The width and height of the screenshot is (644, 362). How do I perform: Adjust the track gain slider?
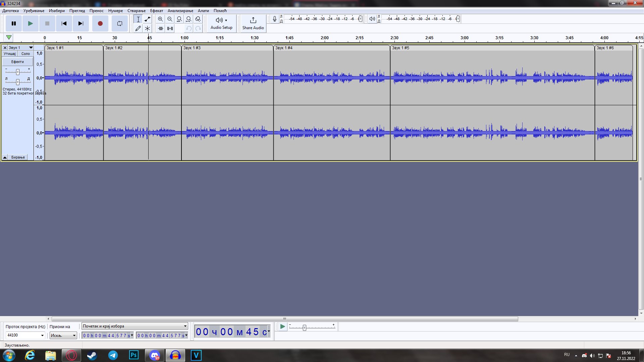click(18, 72)
